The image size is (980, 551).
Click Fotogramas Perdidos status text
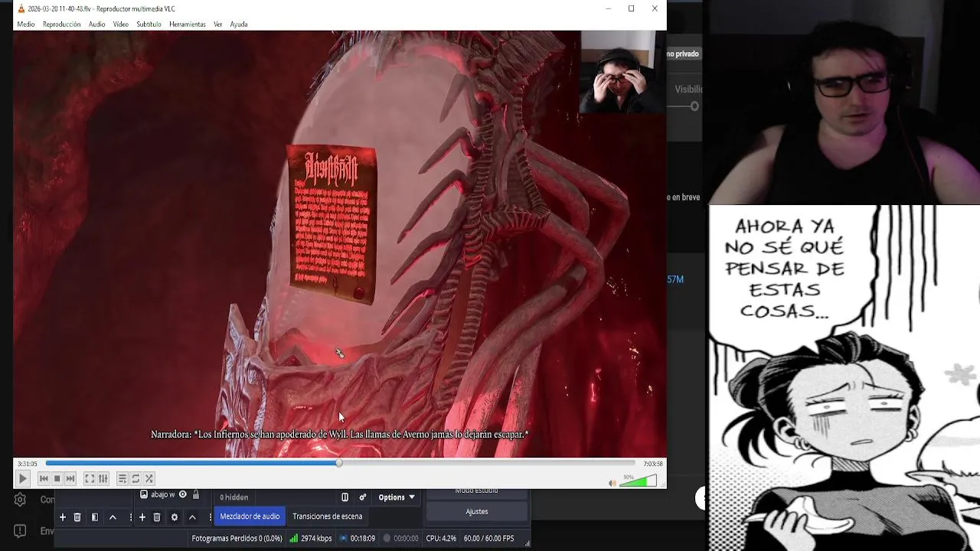pos(237,539)
